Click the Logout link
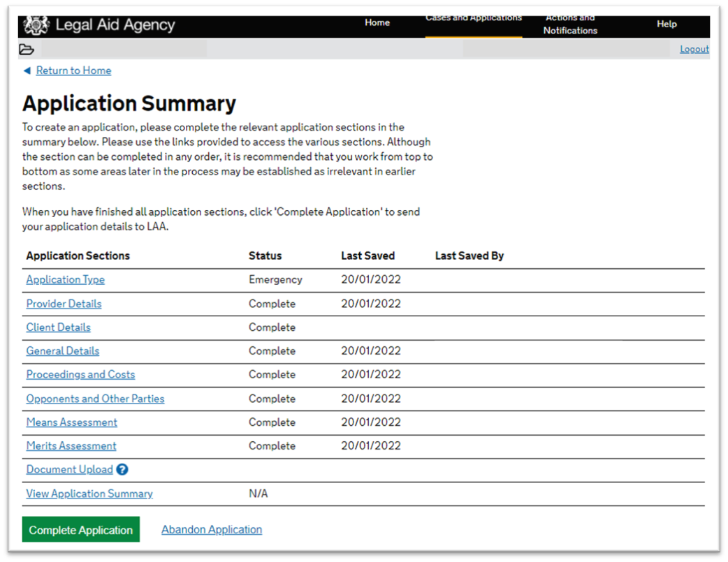The image size is (728, 562). [x=694, y=49]
